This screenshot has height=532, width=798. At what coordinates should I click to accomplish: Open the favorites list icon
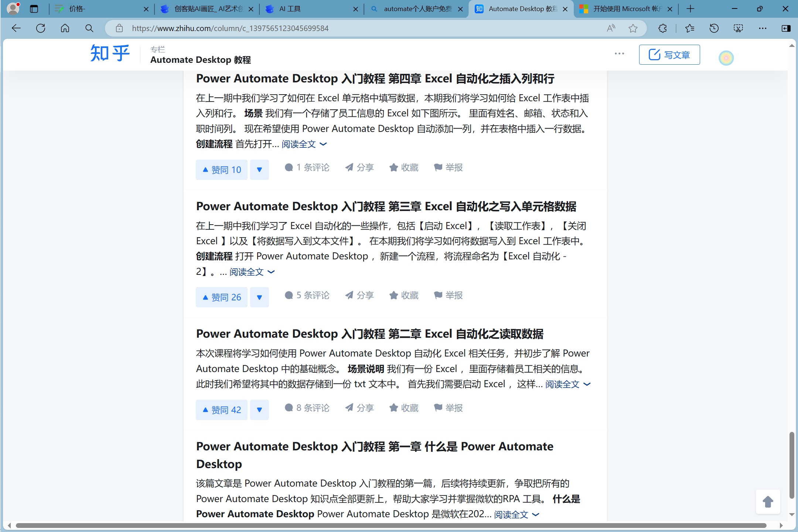tap(690, 28)
